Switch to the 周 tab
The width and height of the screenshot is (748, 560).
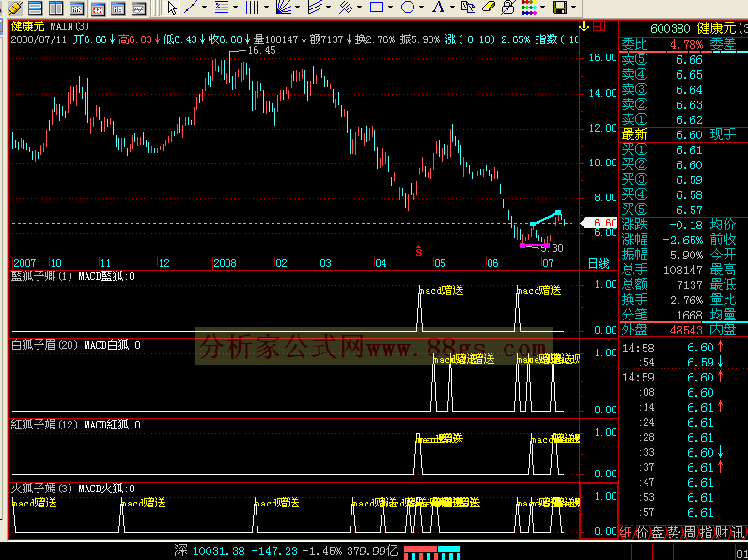[691, 533]
